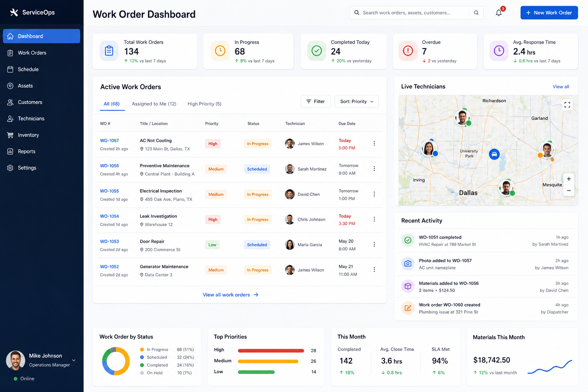Image resolution: width=588 pixels, height=392 pixels.
Task: Click the materials trend sparkline chart
Action: 550,367
